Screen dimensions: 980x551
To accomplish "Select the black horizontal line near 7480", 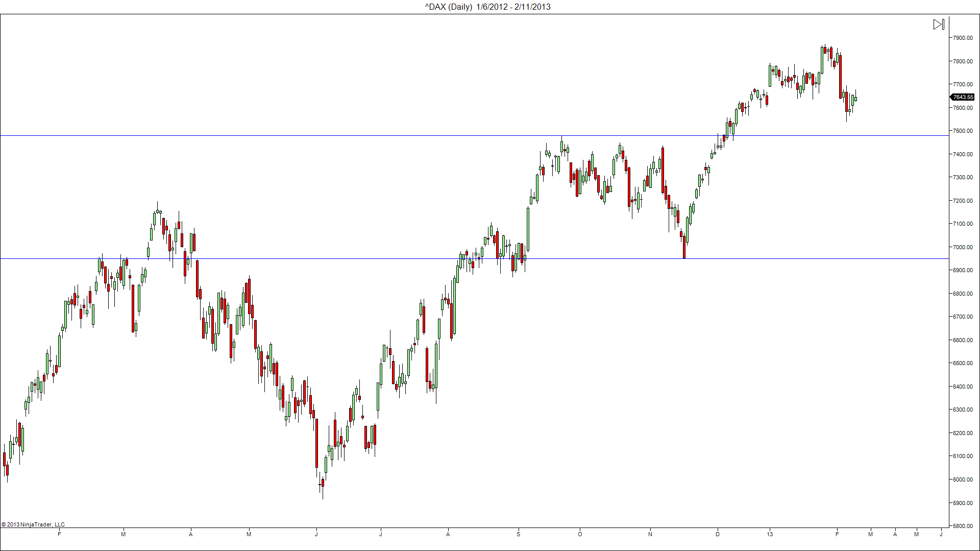I will tap(475, 136).
